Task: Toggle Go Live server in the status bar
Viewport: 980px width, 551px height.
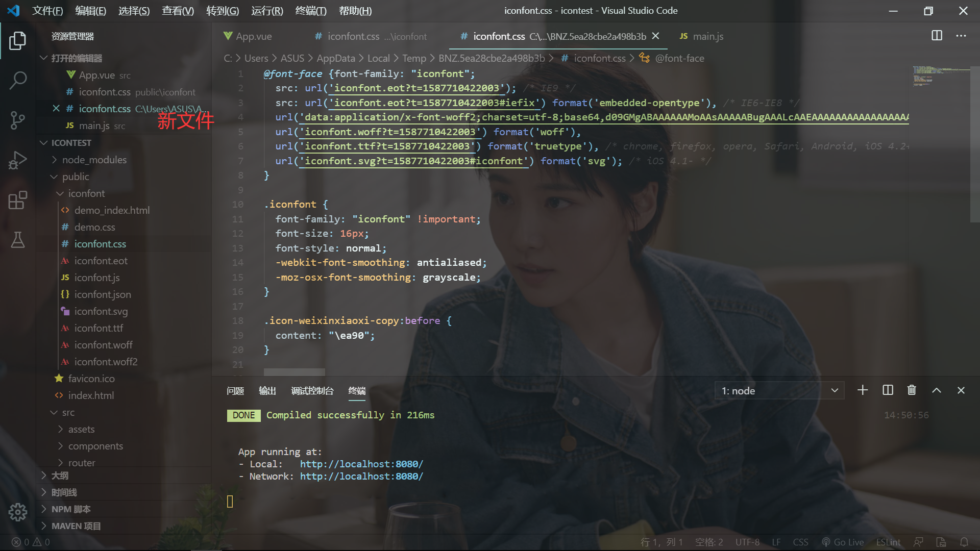Action: click(843, 542)
